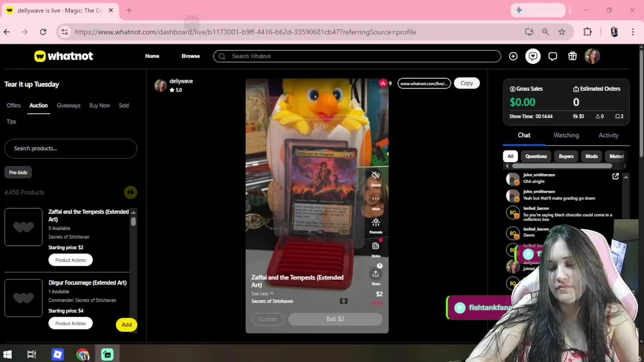Image resolution: width=644 pixels, height=362 pixels.
Task: Open Product Actions for Zaffai and the Tempests
Action: point(70,260)
